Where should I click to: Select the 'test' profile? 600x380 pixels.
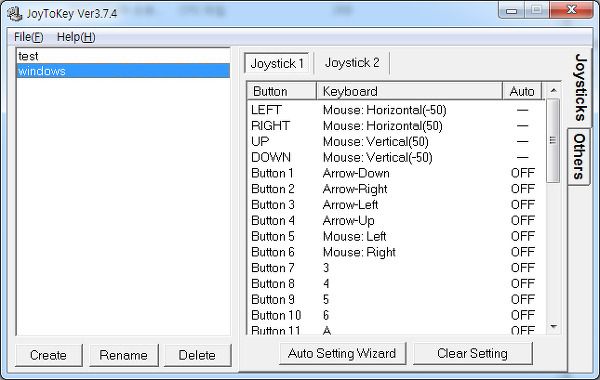[x=123, y=56]
